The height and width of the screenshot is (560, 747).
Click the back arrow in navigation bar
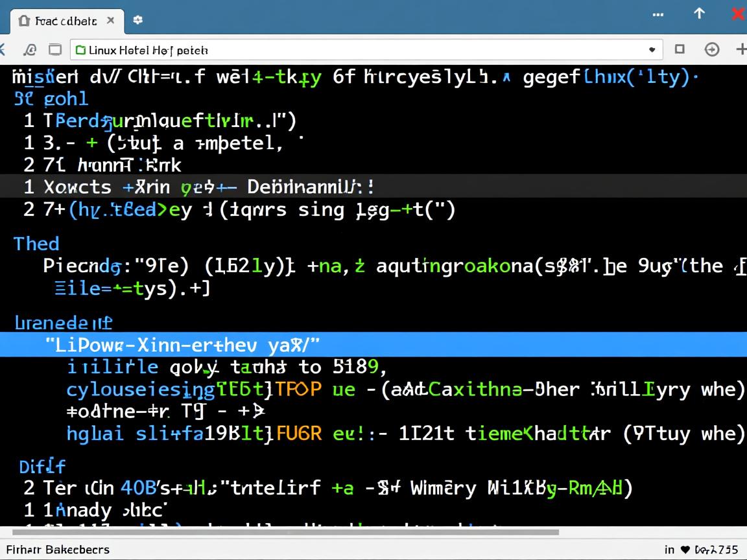pos(3,50)
